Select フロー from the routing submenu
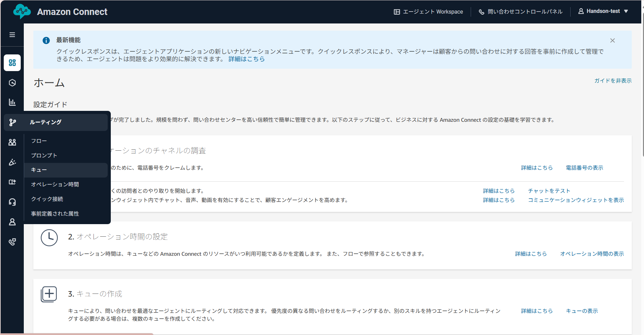 coord(39,140)
